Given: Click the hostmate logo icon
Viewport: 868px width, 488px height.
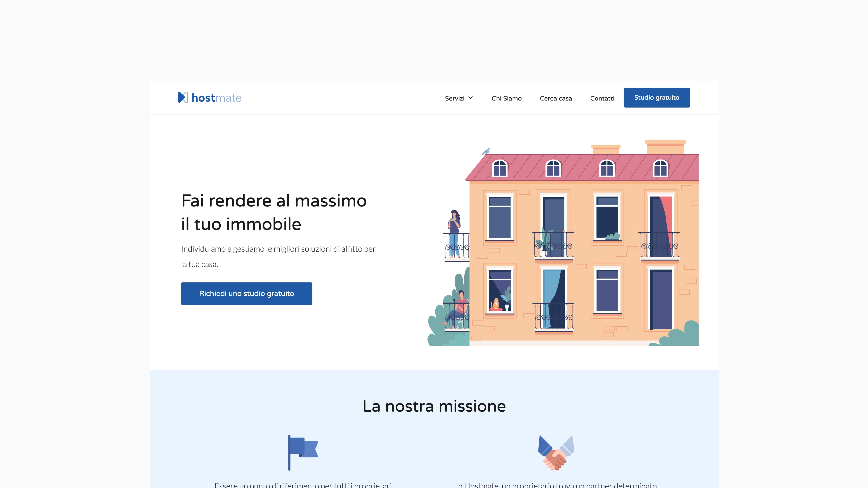Looking at the screenshot, I should (183, 98).
